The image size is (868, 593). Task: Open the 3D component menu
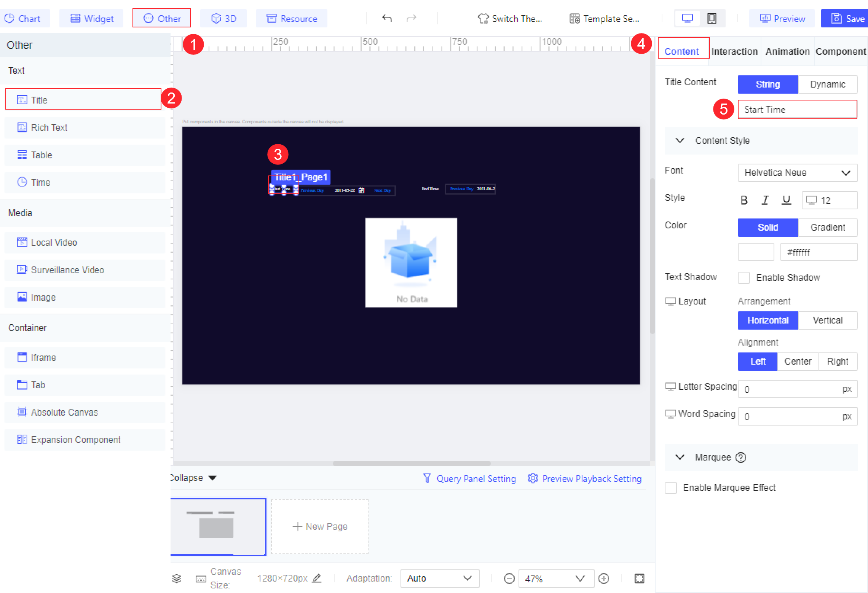[x=223, y=18]
